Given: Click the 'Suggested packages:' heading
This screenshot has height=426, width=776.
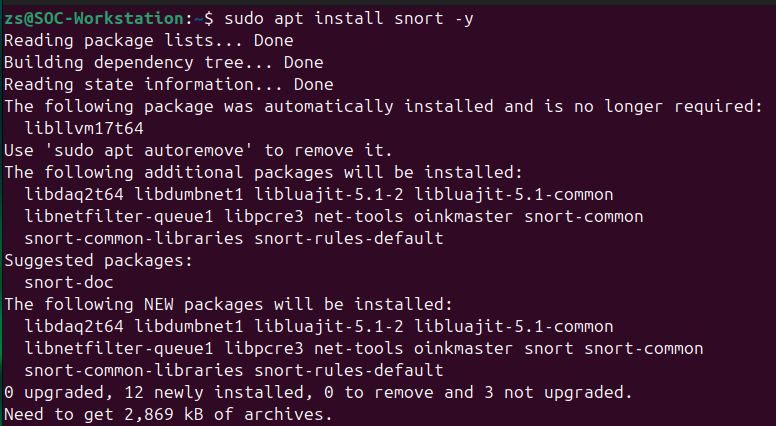Looking at the screenshot, I should 98,261.
